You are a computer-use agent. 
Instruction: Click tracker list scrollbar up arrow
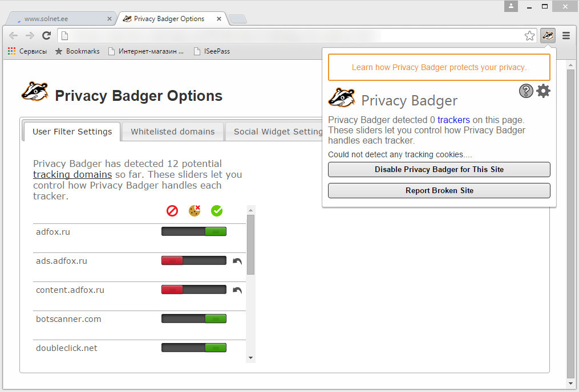pyautogui.click(x=251, y=210)
